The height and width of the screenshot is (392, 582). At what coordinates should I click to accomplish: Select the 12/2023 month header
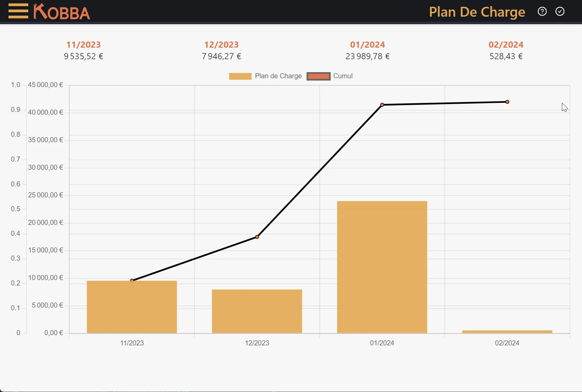(221, 45)
